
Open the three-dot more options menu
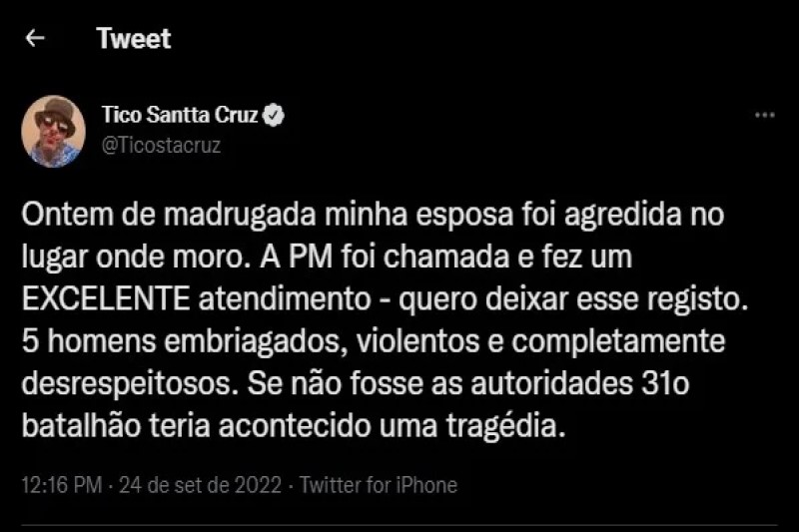[764, 116]
